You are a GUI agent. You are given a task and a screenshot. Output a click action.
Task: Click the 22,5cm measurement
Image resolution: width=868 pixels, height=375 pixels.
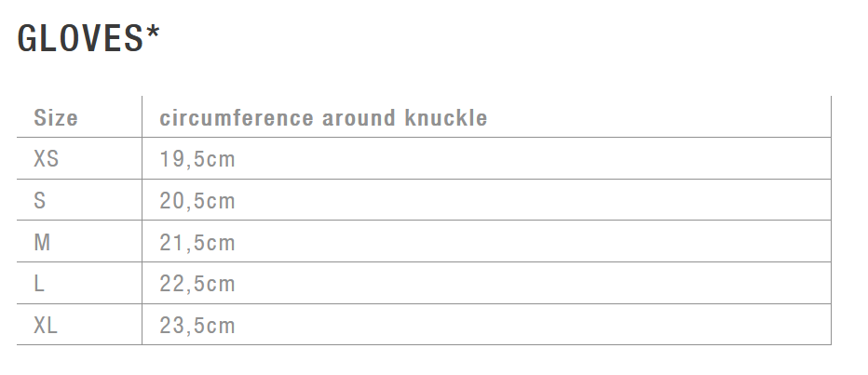197,284
